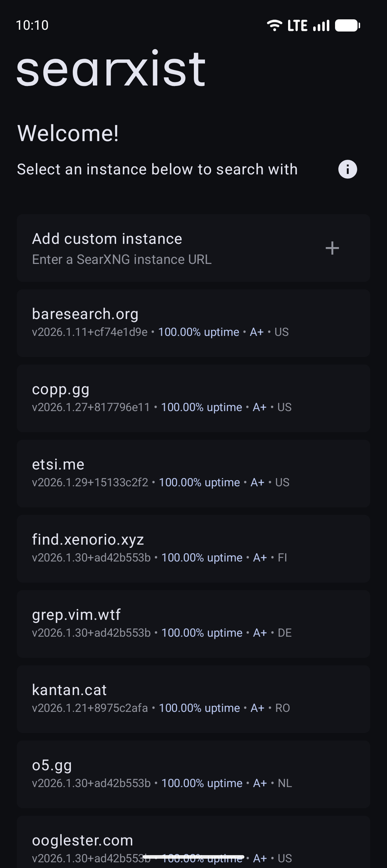Tap the LTE signal bars indicator
387x868 pixels.
click(321, 26)
